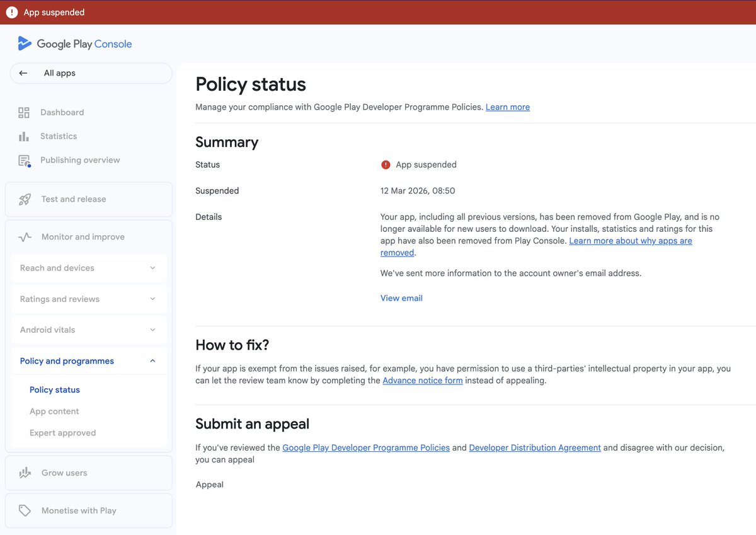756x535 pixels.
Task: Expand the Android vitals chevron
Action: click(152, 330)
